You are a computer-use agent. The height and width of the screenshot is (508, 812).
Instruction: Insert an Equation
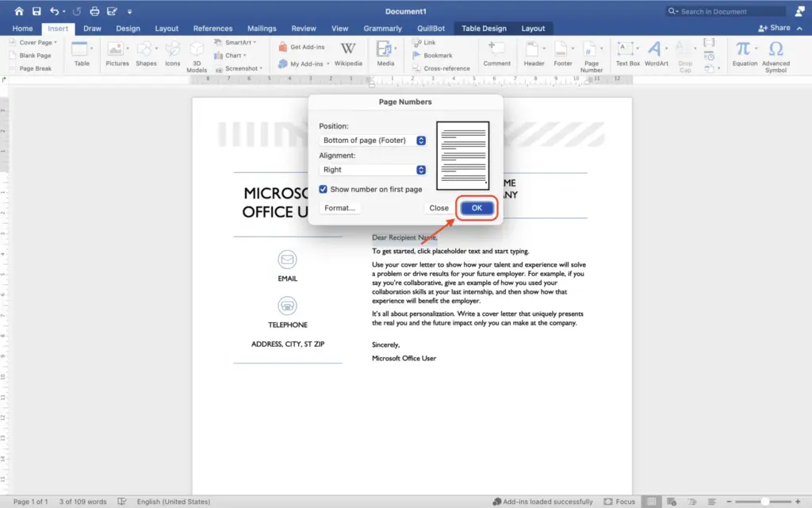coord(745,53)
